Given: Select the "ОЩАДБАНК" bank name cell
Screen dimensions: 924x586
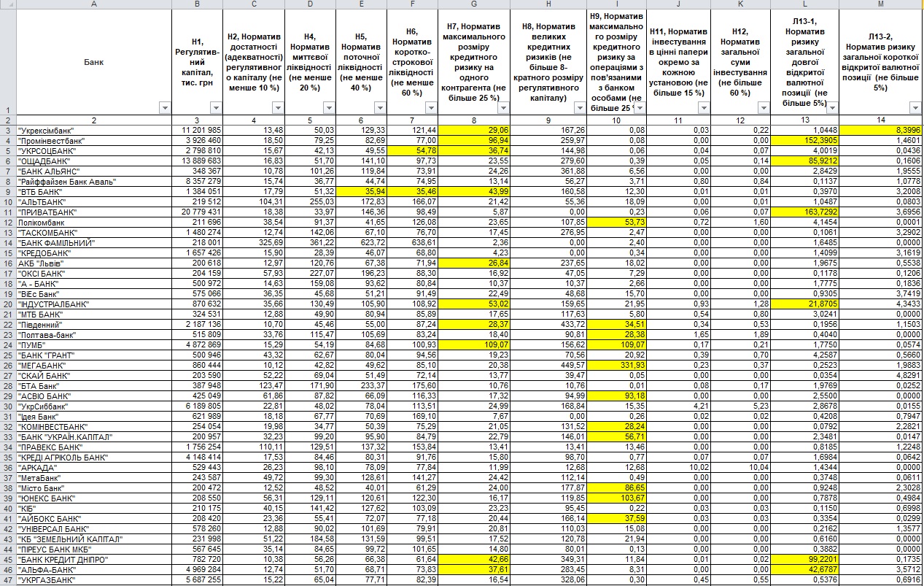Looking at the screenshot, I should click(94, 161).
